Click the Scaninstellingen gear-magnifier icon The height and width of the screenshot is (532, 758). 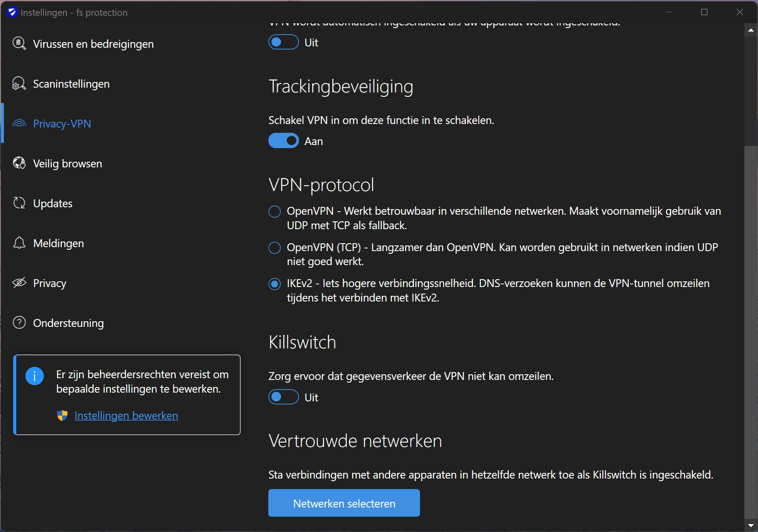pos(19,83)
